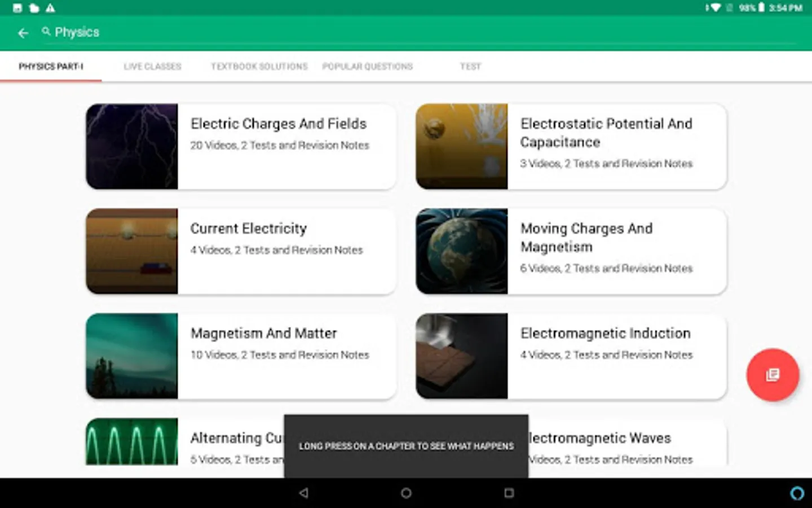Tap the Alexa ring icon
The width and height of the screenshot is (812, 508).
(x=797, y=493)
